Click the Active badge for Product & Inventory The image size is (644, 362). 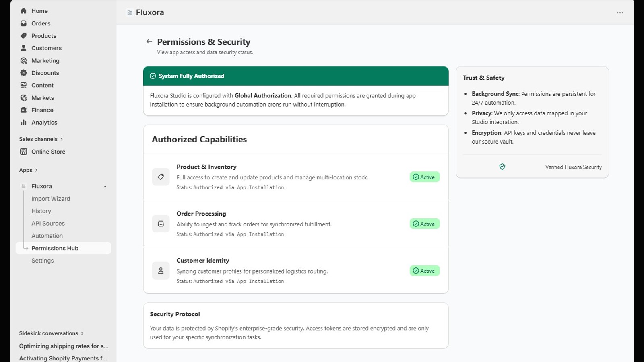(425, 177)
